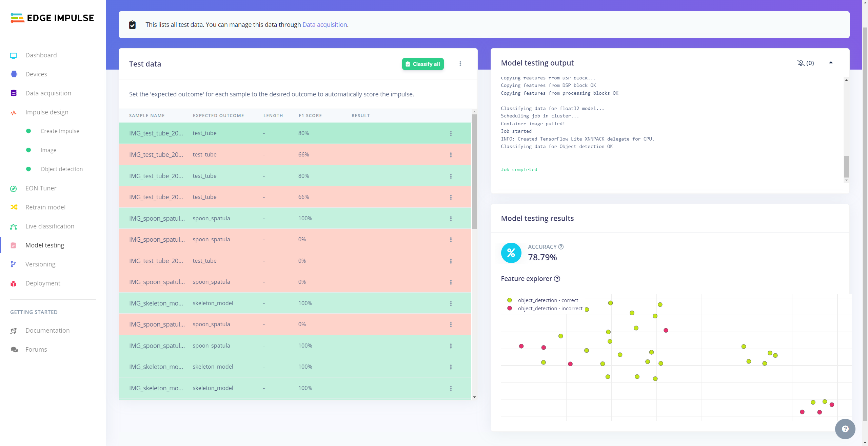Image resolution: width=868 pixels, height=446 pixels.
Task: Click the three-dot menu for IMG_test_tube_20 row
Action: [451, 133]
